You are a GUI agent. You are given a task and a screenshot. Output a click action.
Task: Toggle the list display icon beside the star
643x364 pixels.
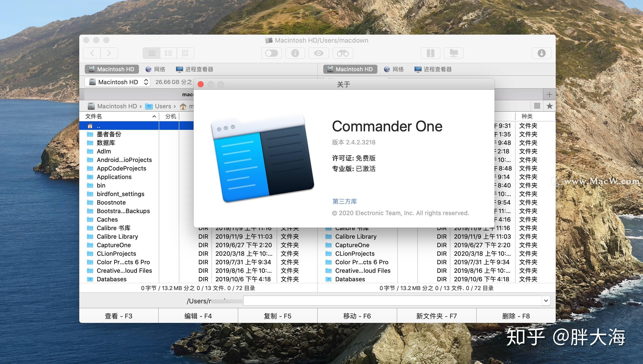[537, 106]
